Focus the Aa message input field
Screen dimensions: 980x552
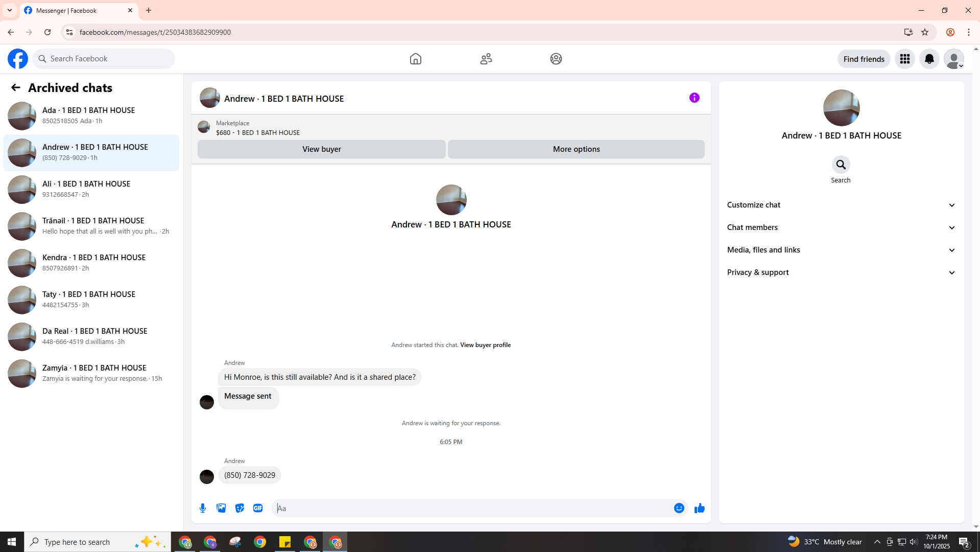pos(472,508)
